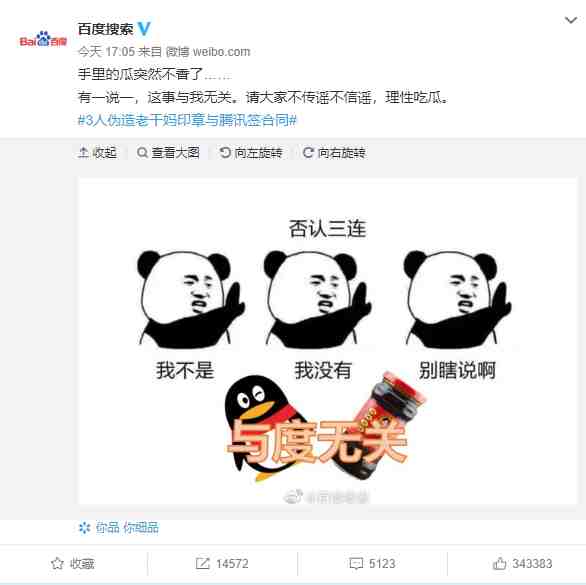Click the blue icon beside 你品 你细品
This screenshot has width=586, height=585.
84,528
